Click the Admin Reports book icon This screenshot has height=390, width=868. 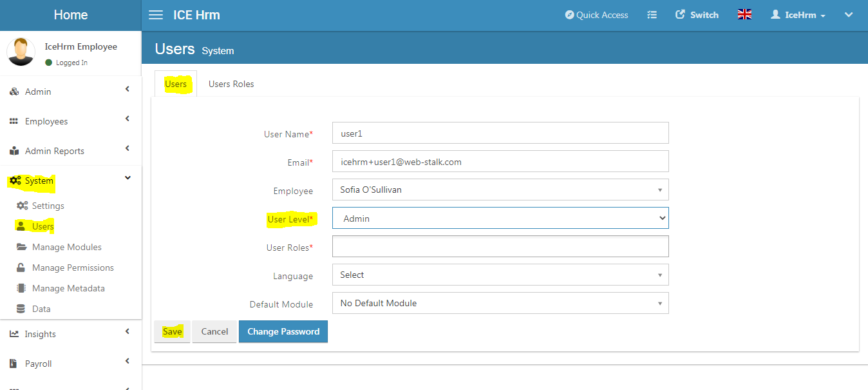pos(14,151)
